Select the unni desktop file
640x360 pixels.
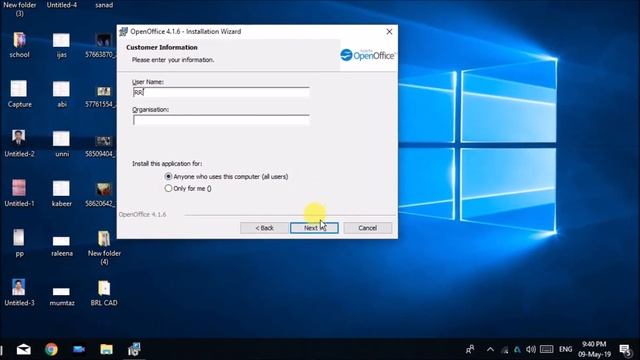point(62,144)
